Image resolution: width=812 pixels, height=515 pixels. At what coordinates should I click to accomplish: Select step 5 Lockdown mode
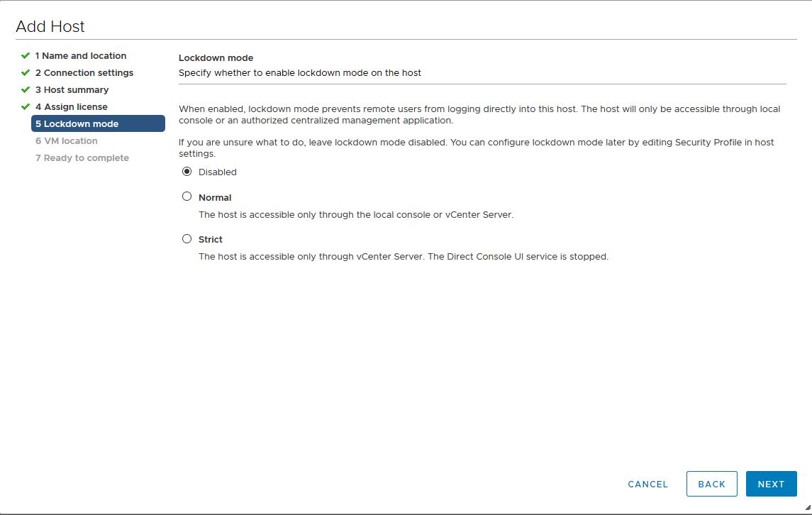(98, 123)
